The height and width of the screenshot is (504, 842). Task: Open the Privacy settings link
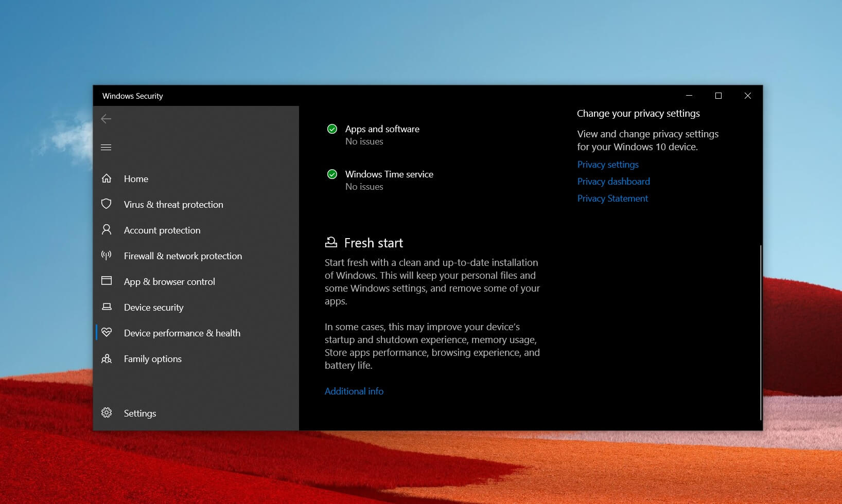tap(608, 165)
